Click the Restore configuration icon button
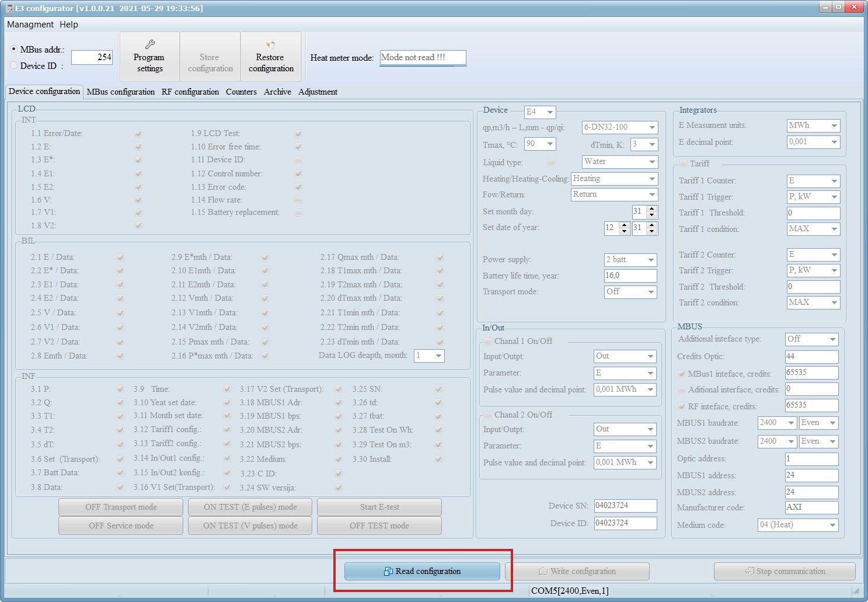Image resolution: width=868 pixels, height=602 pixels. tap(270, 44)
